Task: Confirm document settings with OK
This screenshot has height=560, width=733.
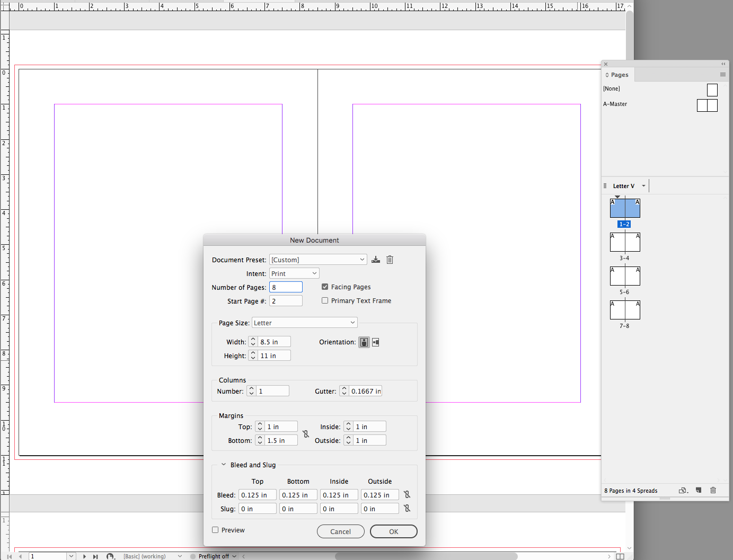Action: tap(394, 531)
